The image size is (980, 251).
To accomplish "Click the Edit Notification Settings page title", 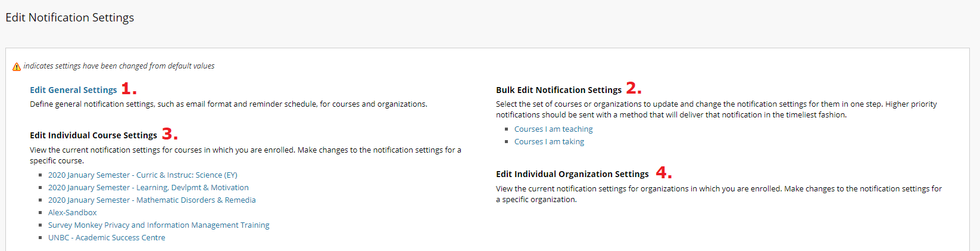I will click(x=70, y=18).
